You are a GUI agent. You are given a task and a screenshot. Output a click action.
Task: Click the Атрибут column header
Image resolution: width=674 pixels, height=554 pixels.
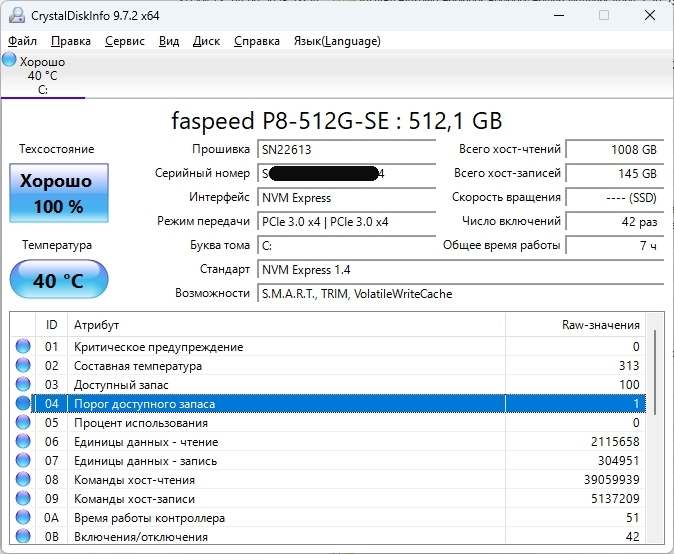click(x=96, y=325)
